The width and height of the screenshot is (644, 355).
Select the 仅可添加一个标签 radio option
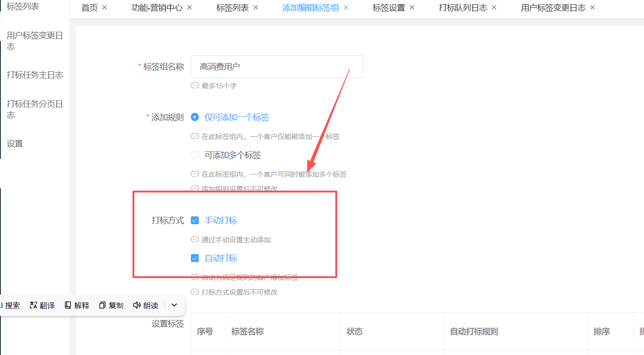tap(195, 117)
